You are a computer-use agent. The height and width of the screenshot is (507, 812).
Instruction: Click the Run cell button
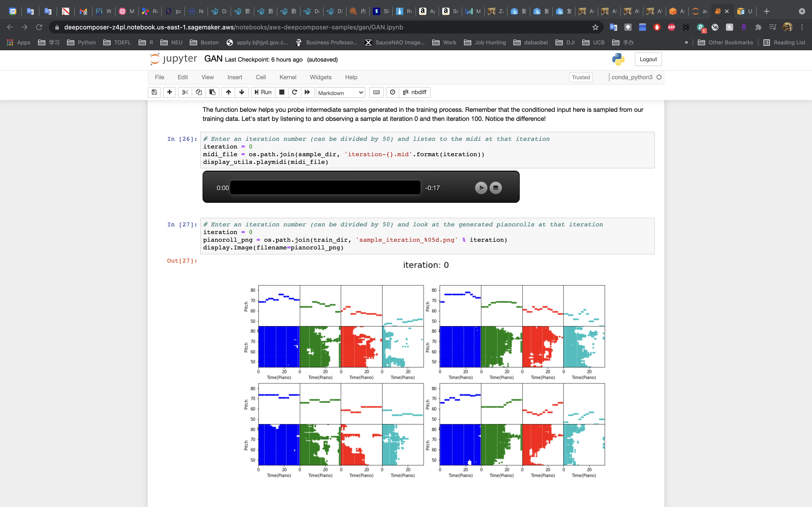pyautogui.click(x=263, y=92)
